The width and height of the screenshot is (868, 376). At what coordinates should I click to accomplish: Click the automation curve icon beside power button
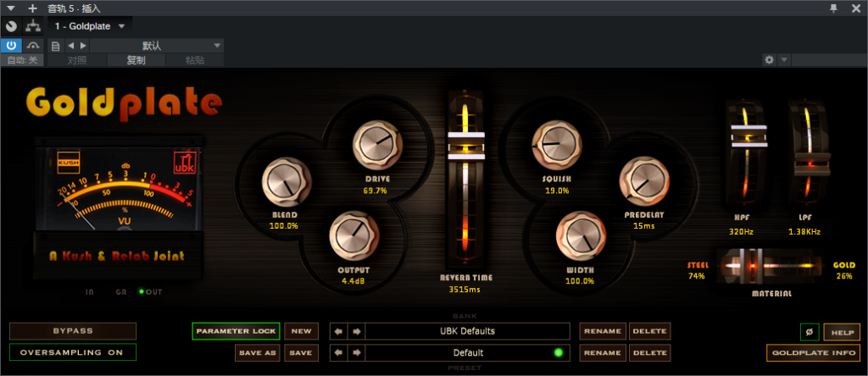point(33,46)
